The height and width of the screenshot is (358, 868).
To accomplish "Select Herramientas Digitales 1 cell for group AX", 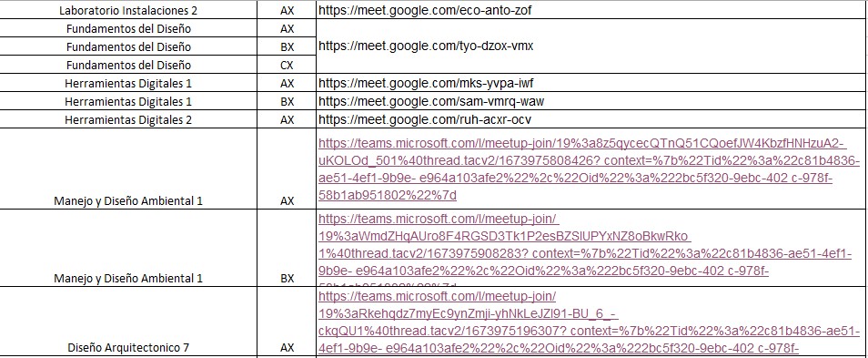I will 128,84.
